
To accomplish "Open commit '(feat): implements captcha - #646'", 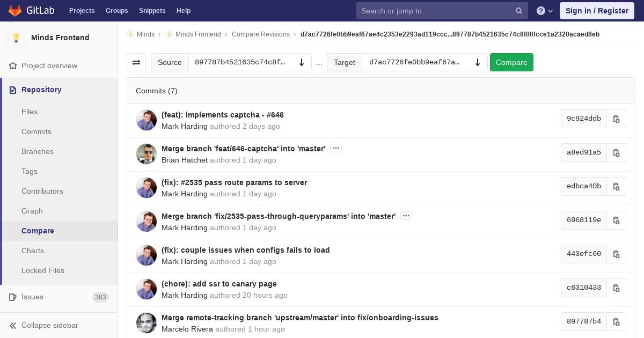I will point(222,115).
